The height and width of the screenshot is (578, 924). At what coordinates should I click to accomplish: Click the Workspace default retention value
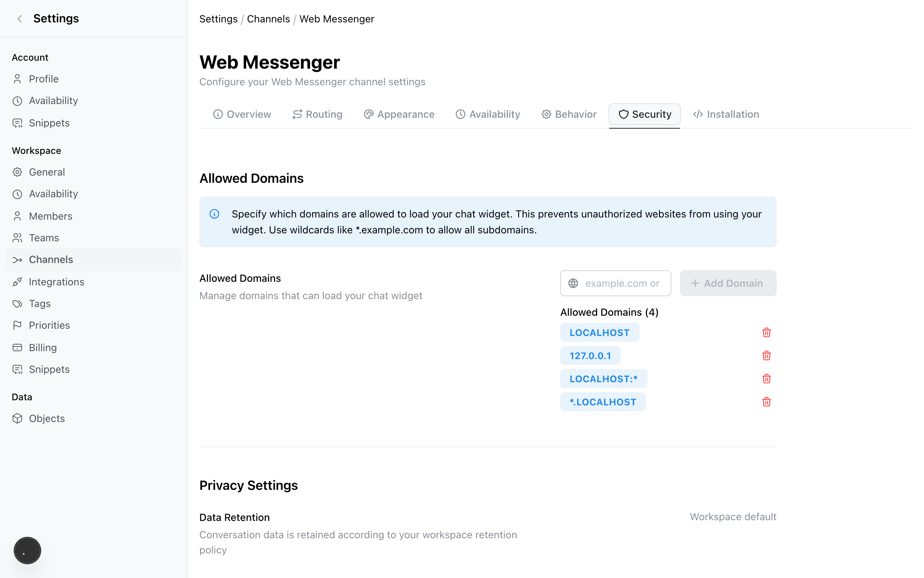tap(733, 517)
